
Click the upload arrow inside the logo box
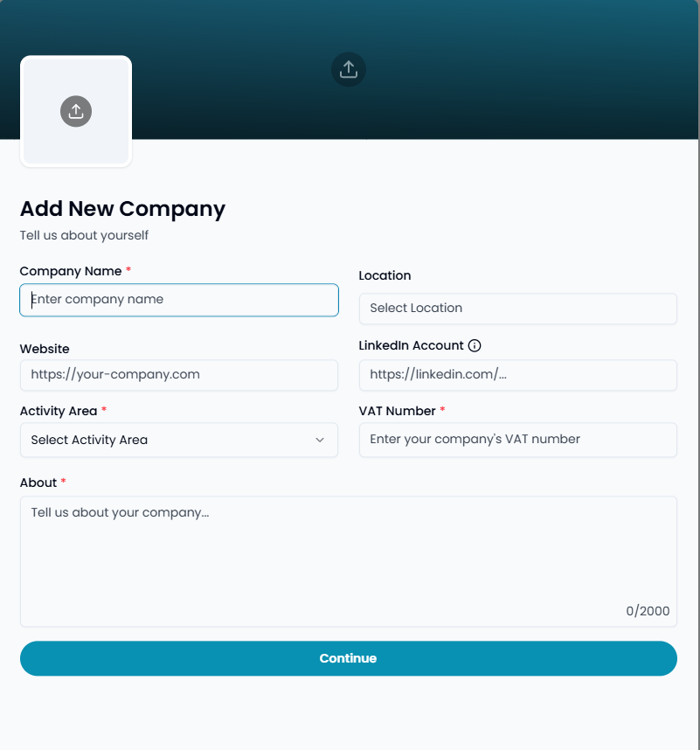(75, 111)
